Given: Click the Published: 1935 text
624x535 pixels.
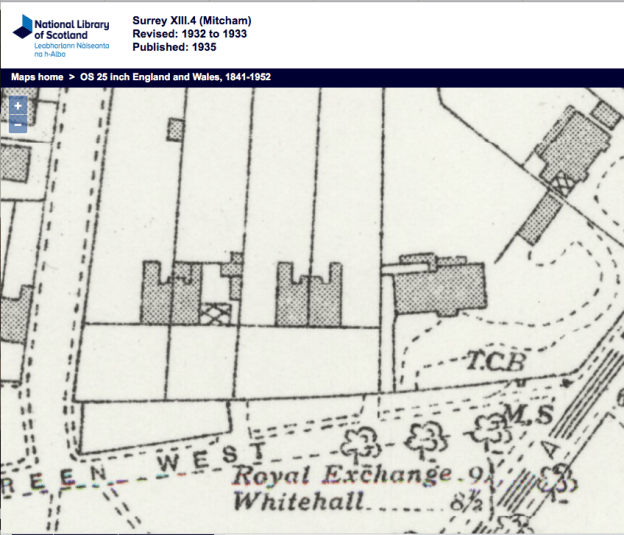Looking at the screenshot, I should pos(174,46).
